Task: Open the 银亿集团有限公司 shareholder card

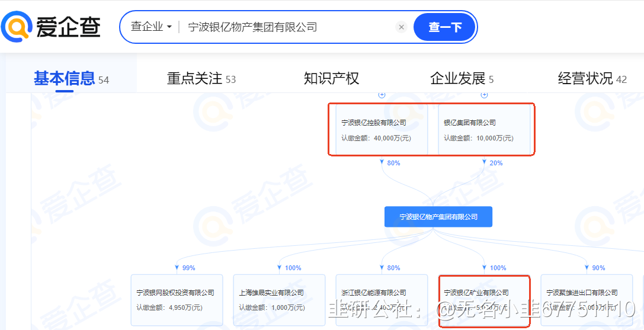Action: click(484, 129)
